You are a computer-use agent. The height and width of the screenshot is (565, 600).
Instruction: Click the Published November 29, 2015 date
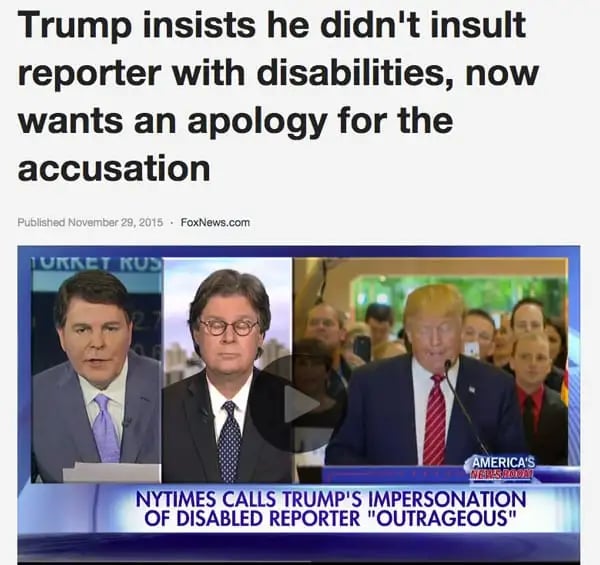click(x=90, y=222)
